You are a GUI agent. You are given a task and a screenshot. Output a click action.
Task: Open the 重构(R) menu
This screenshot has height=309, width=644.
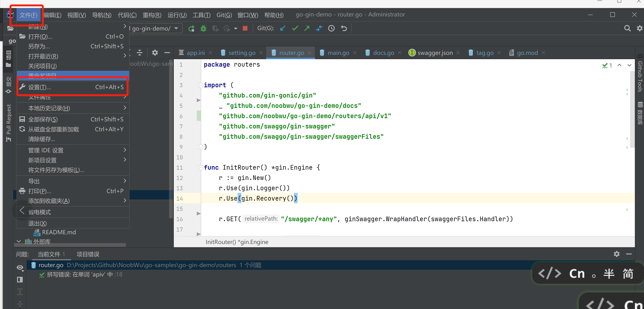click(x=152, y=15)
